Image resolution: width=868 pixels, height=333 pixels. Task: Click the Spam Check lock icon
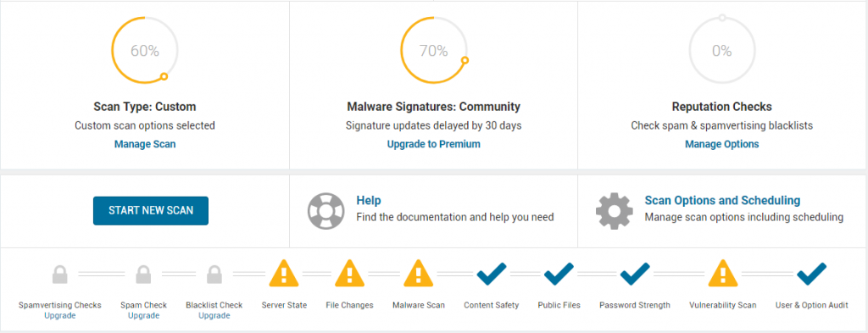[x=143, y=275]
